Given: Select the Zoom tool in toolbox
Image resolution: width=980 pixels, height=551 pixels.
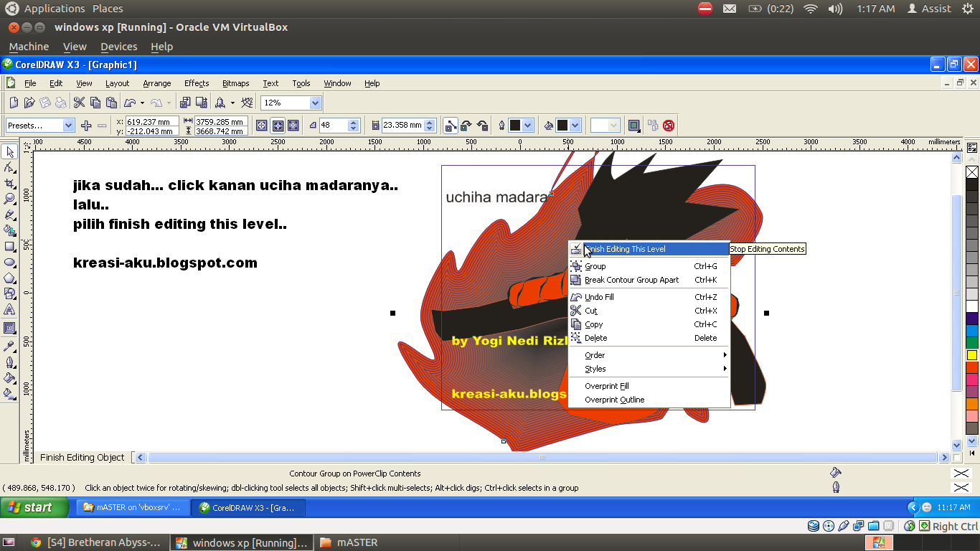Looking at the screenshot, I should [10, 199].
